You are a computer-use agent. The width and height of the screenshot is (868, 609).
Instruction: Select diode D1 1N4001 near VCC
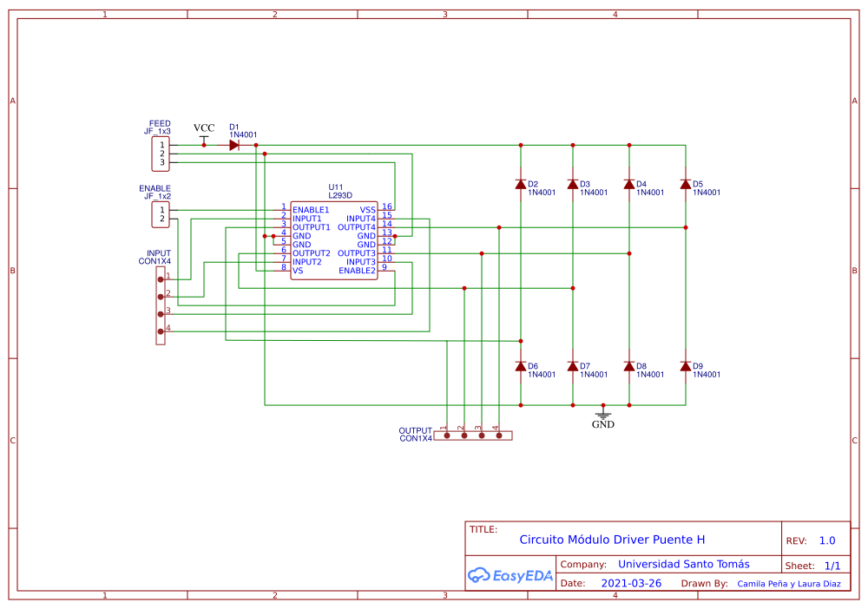232,144
